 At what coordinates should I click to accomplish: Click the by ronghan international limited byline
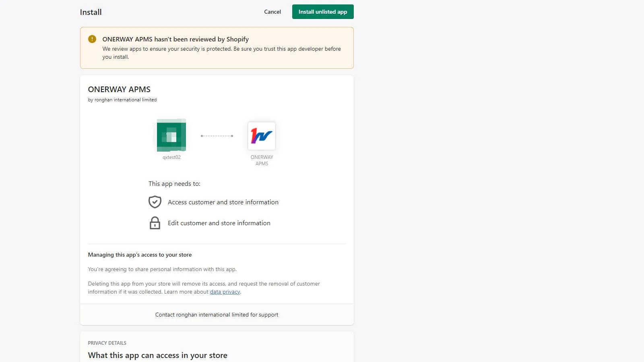122,99
